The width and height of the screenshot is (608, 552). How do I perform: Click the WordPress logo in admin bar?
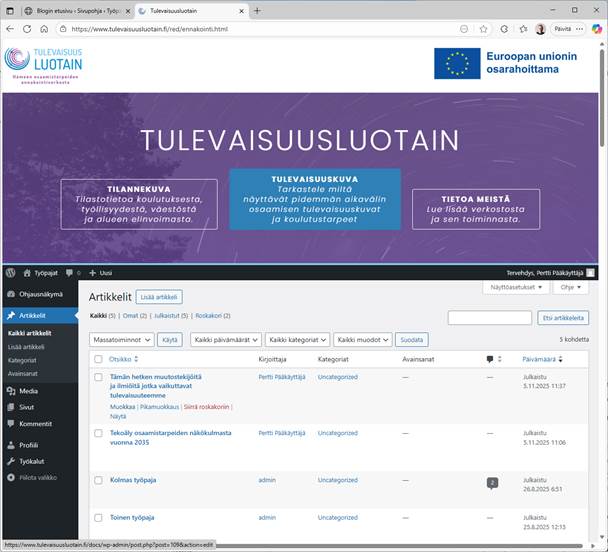coord(9,272)
